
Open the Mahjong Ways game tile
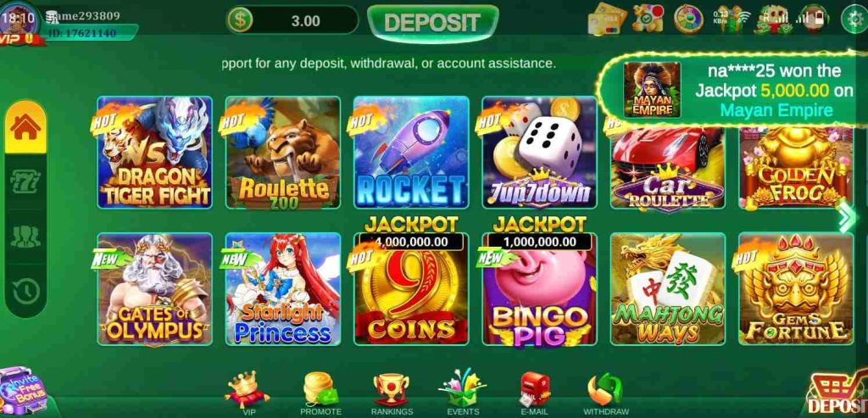pos(668,288)
